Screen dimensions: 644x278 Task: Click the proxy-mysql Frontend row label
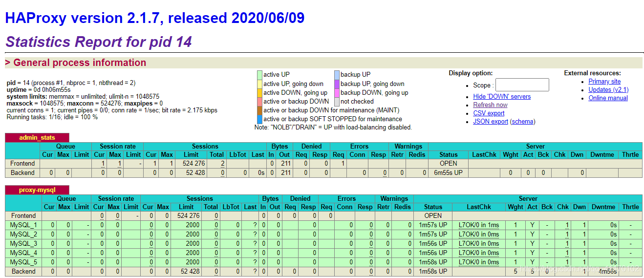tap(23, 215)
